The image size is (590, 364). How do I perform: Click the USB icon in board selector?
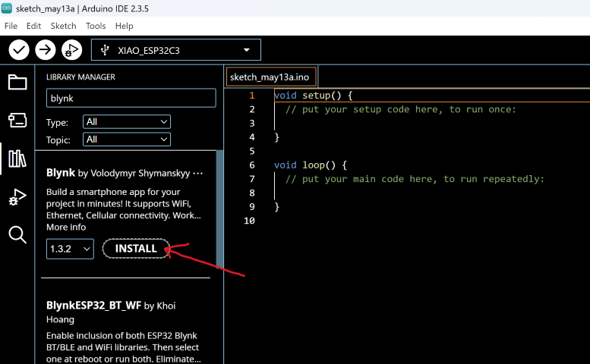click(x=105, y=50)
